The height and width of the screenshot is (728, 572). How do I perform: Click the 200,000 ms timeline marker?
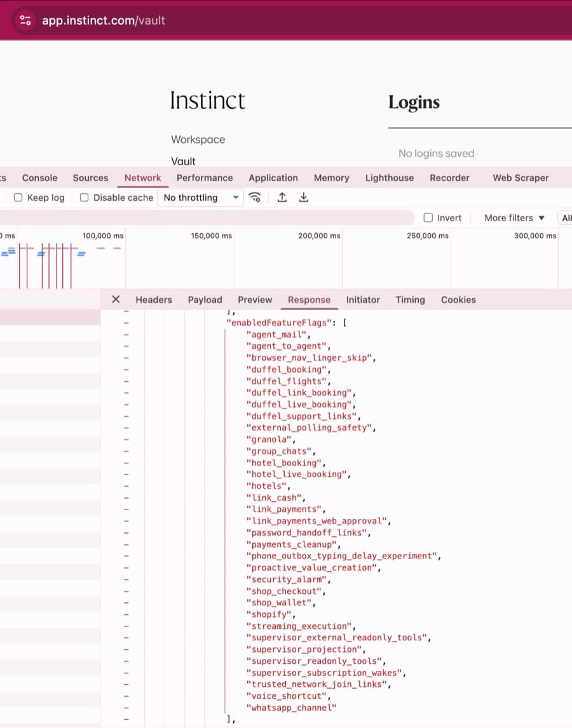pos(319,236)
